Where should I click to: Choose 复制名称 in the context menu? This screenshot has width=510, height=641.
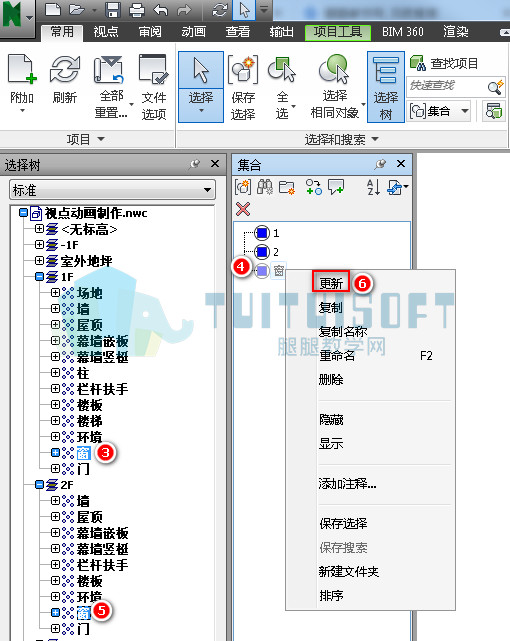342,331
